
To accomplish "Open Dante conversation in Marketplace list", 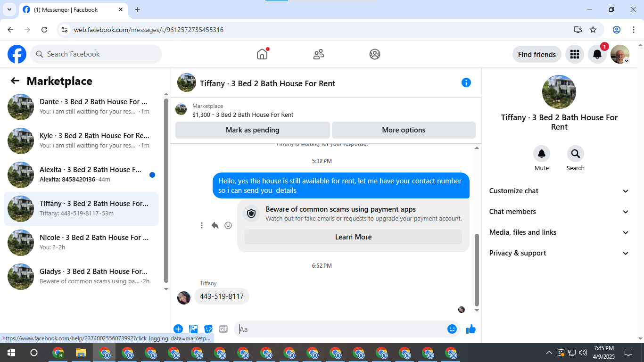I will pos(81,107).
